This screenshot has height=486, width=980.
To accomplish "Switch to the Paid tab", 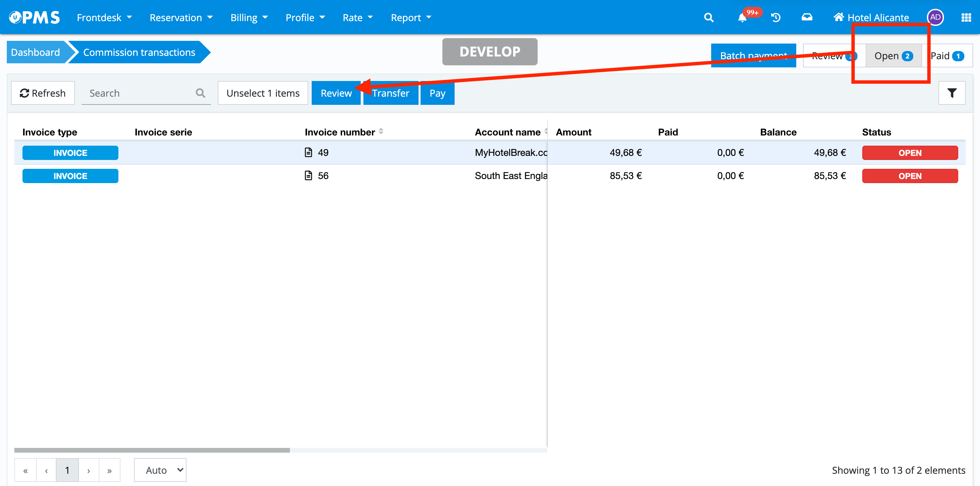I will (x=947, y=56).
